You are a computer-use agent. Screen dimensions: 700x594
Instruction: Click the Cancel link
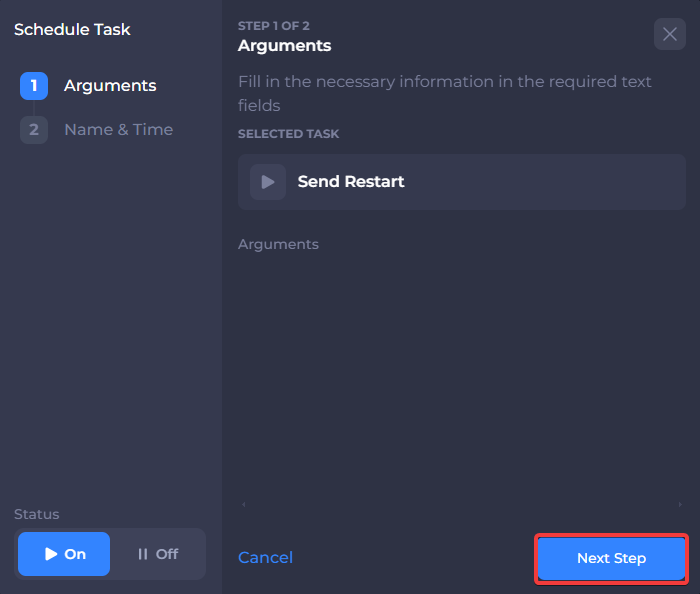pyautogui.click(x=265, y=558)
